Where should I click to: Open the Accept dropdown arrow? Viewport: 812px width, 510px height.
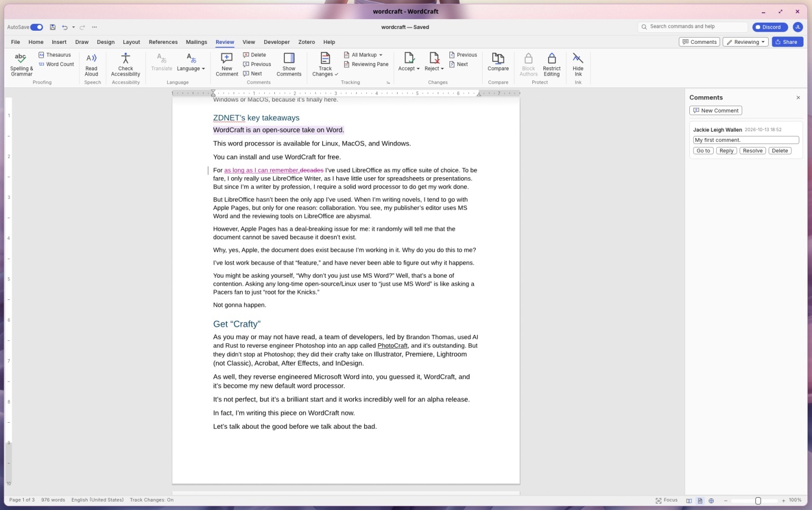point(418,69)
